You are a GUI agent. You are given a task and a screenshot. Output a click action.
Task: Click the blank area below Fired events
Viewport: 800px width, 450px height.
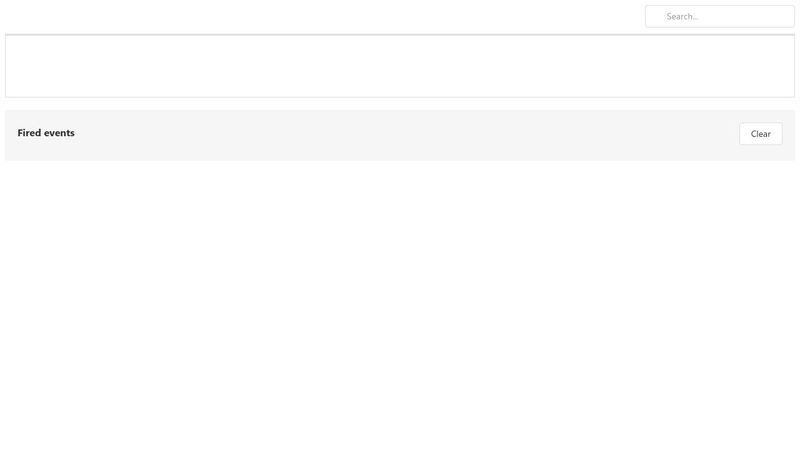tap(400, 300)
